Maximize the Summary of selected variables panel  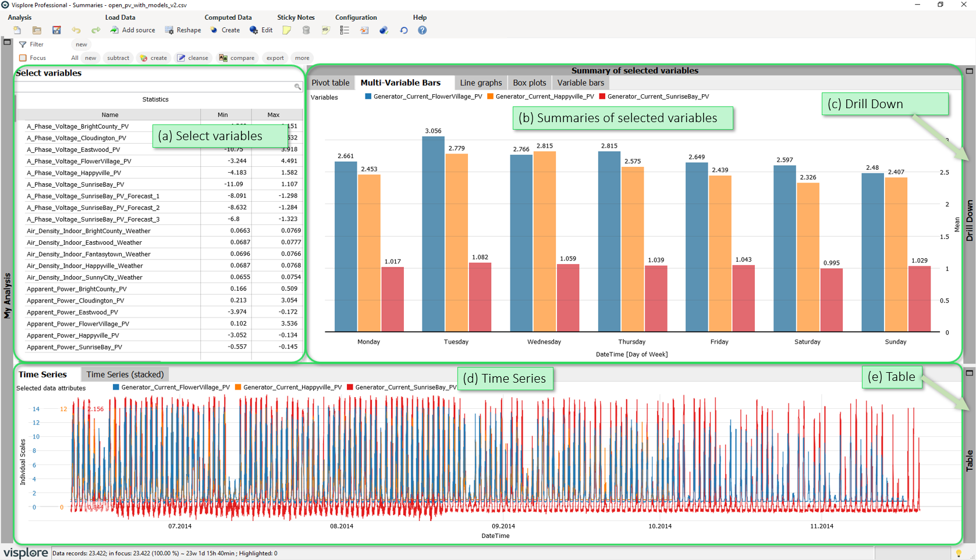coord(969,71)
